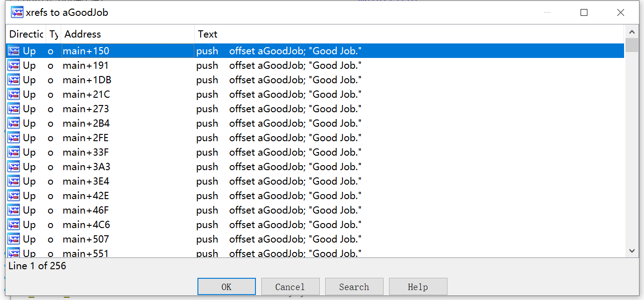Click the Type column header
Image resolution: width=644 pixels, height=300 pixels.
coord(53,34)
